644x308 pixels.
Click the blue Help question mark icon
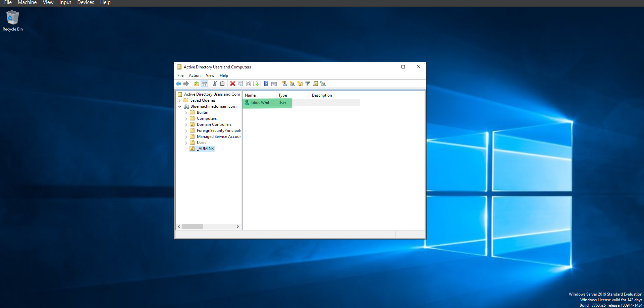[266, 84]
